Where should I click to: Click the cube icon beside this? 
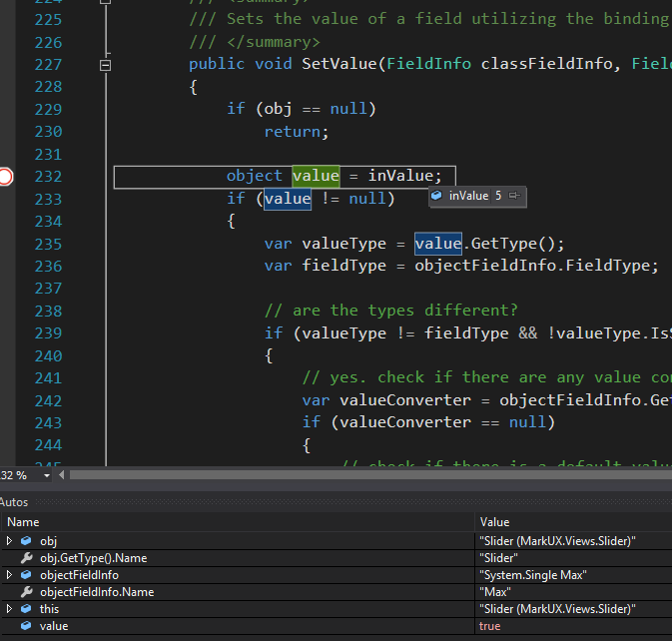26,608
